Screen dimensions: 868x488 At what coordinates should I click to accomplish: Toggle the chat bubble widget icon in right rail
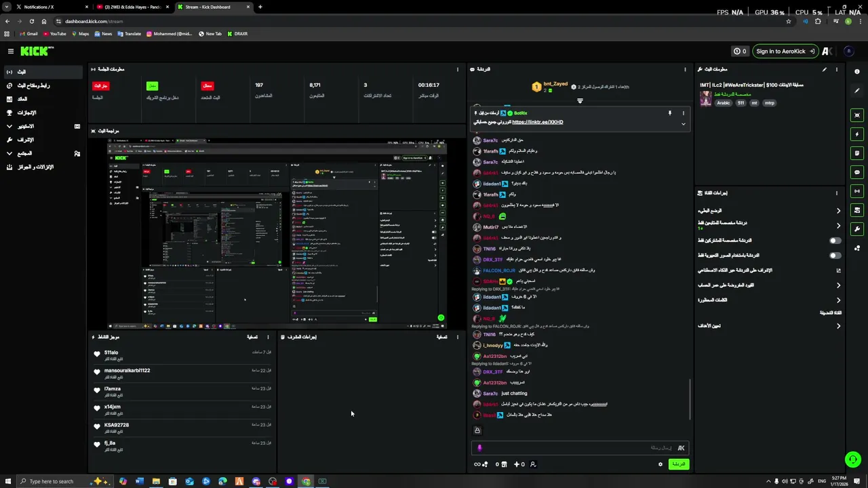pyautogui.click(x=857, y=172)
